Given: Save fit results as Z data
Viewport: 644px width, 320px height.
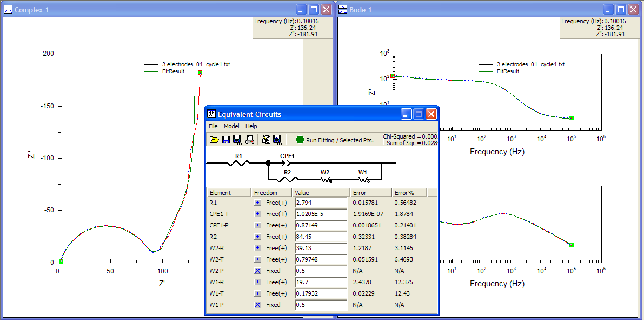Looking at the screenshot, I should click(277, 140).
